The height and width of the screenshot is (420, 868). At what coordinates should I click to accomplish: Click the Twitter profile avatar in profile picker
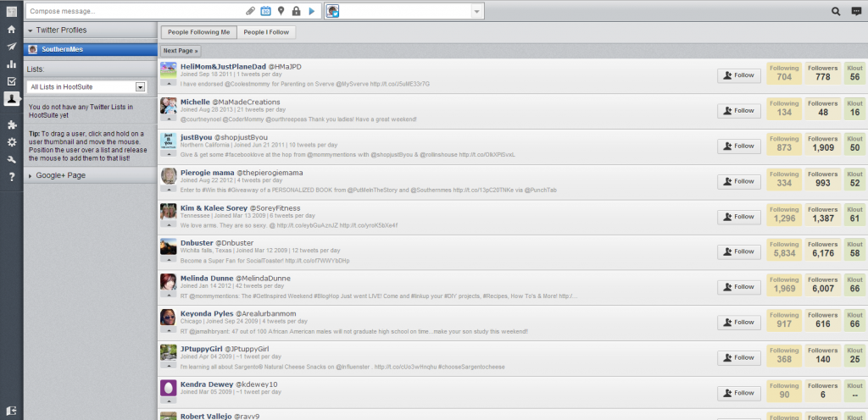(x=332, y=11)
